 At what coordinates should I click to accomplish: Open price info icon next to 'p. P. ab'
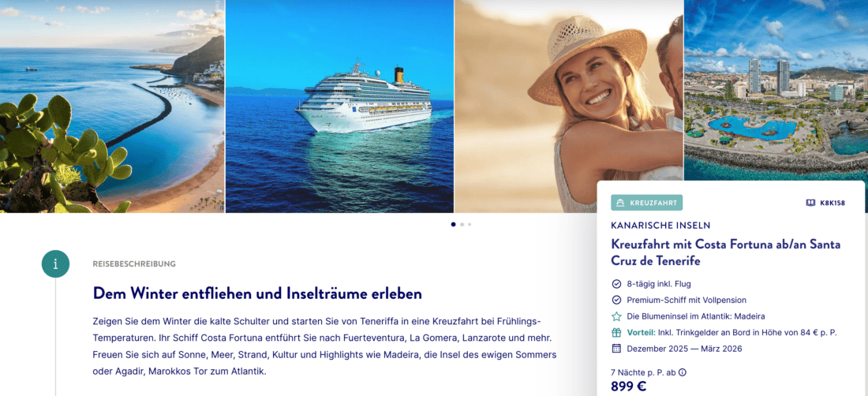[x=683, y=372]
